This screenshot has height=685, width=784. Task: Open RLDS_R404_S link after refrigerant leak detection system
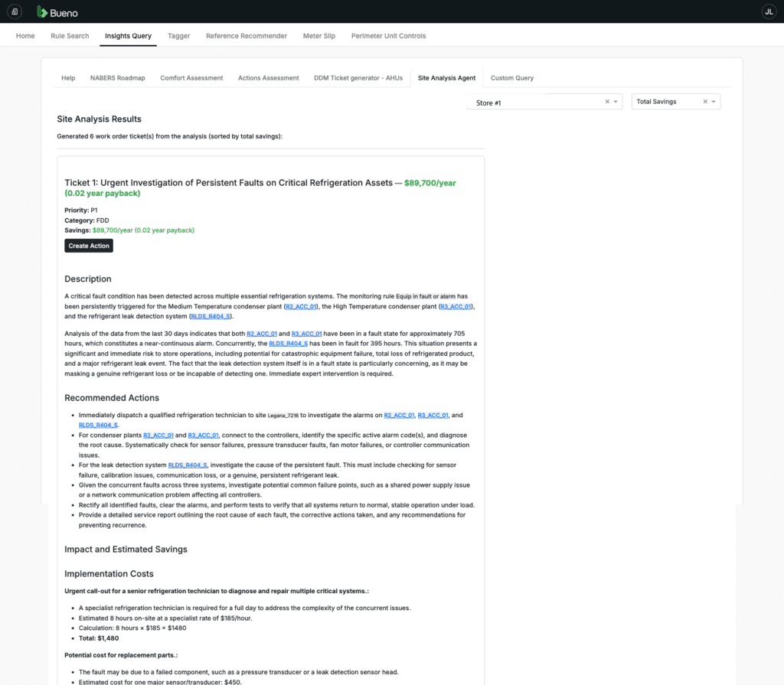click(211, 317)
